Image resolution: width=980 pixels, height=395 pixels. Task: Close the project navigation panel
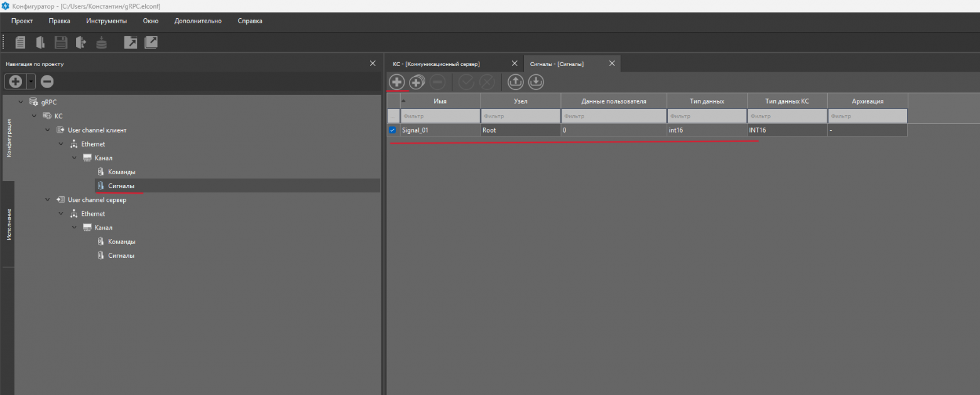click(x=372, y=64)
